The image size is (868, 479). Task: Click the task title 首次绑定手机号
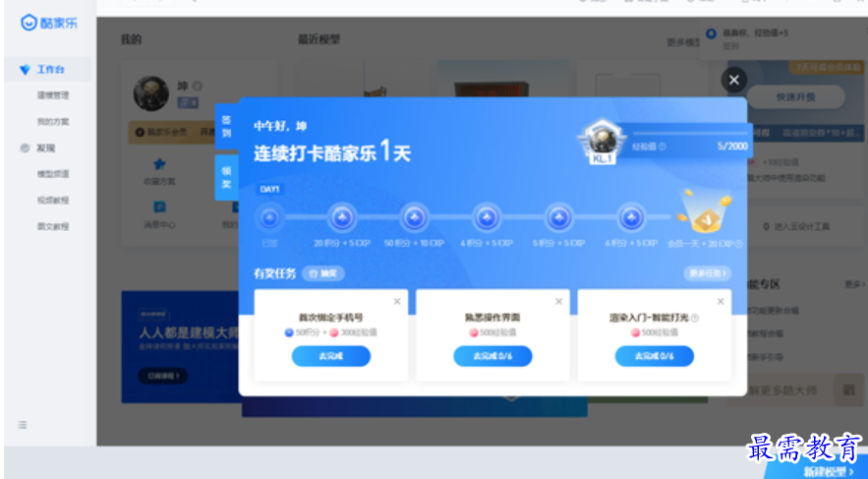pyautogui.click(x=331, y=318)
